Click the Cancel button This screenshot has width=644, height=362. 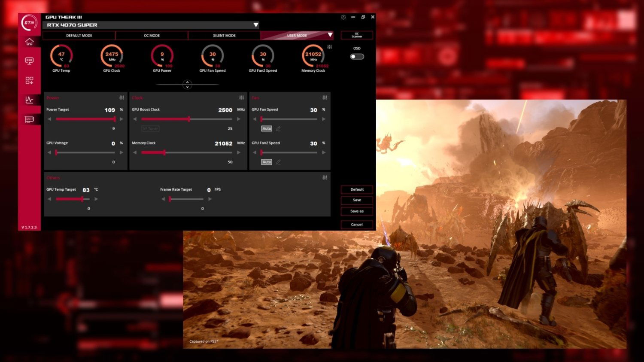point(357,225)
